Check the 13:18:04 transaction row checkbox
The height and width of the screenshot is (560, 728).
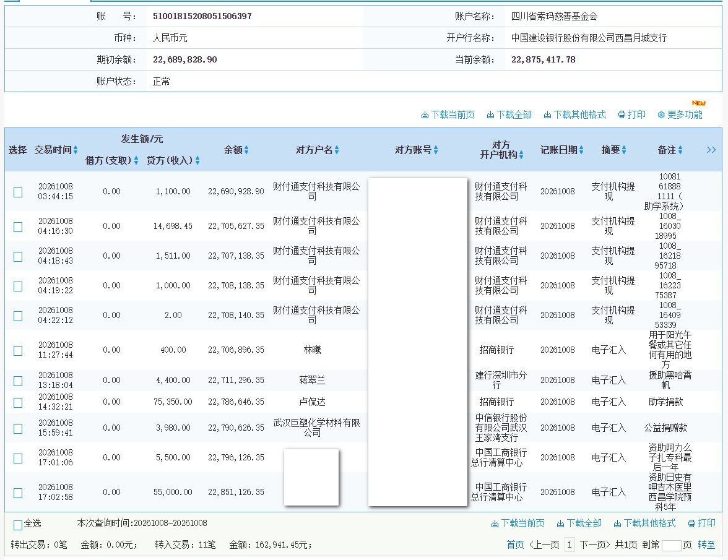point(18,381)
